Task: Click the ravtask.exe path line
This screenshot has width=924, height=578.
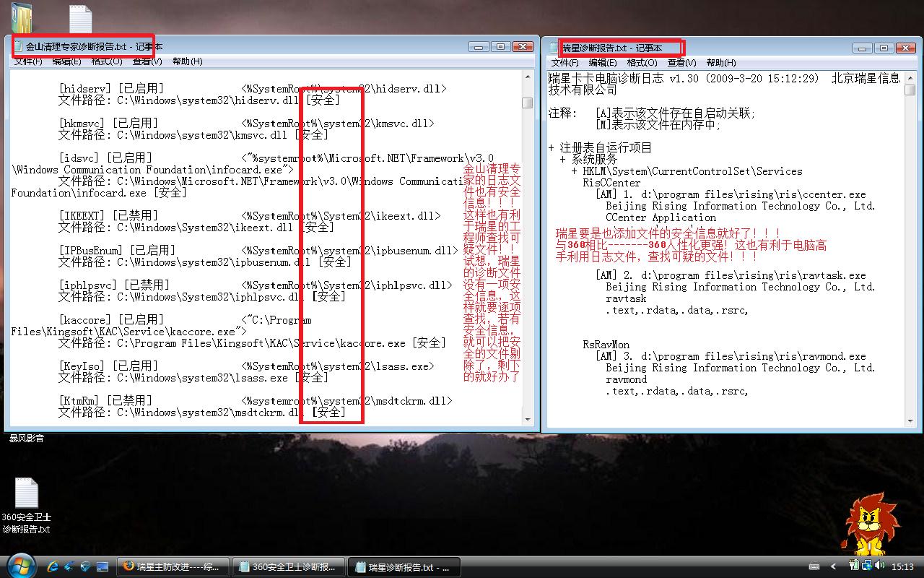Action: pyautogui.click(x=731, y=275)
